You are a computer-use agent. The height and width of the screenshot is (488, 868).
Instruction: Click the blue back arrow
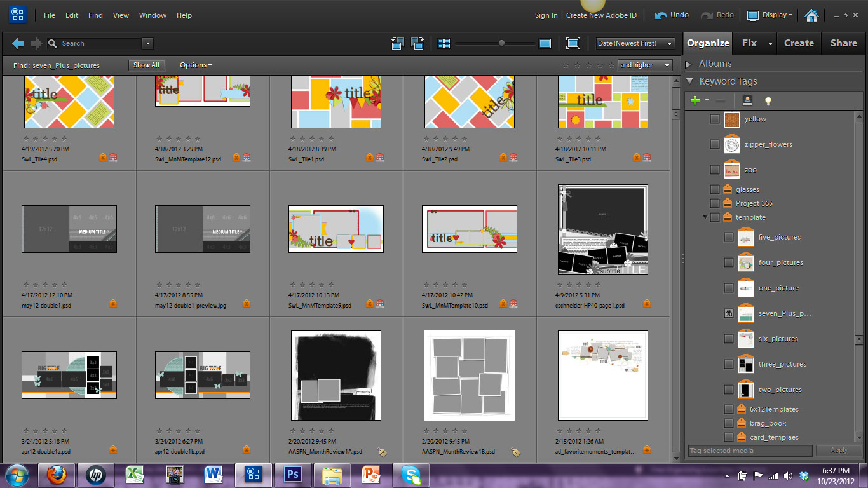(18, 43)
